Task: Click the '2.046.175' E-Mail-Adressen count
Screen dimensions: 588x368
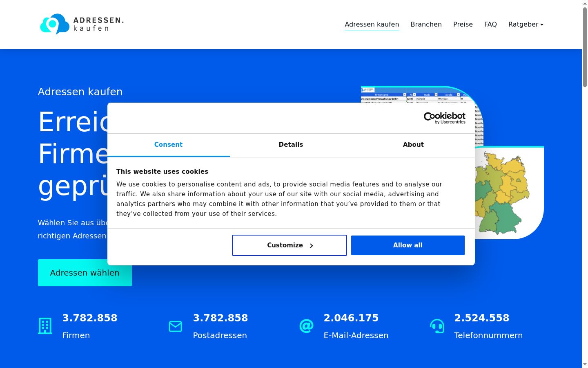Action: pos(351,318)
